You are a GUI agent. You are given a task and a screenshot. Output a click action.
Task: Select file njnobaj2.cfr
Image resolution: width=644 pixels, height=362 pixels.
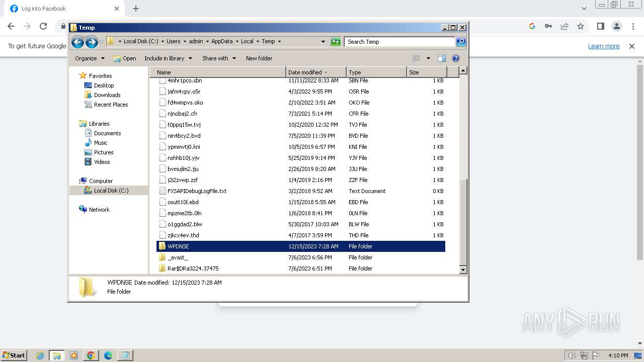(x=301, y=114)
